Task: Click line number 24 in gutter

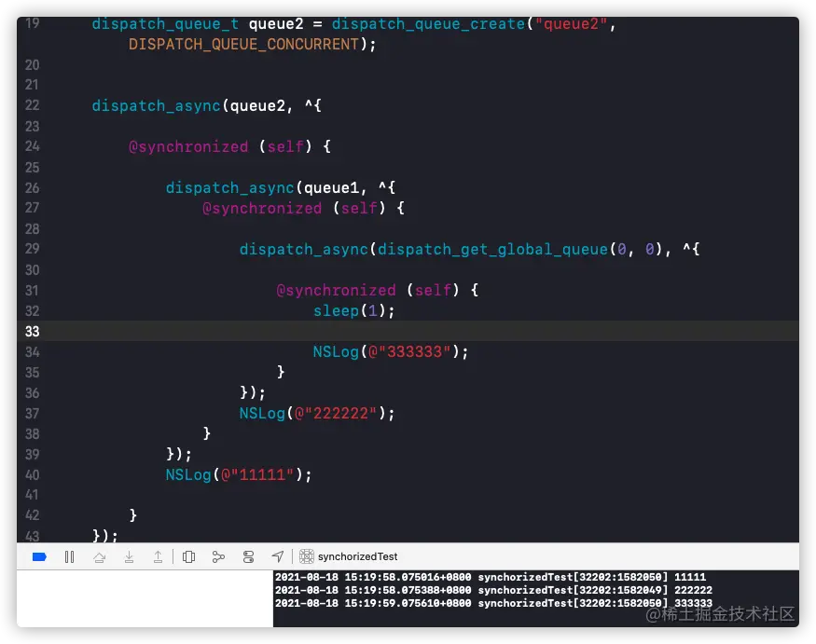Action: [33, 146]
